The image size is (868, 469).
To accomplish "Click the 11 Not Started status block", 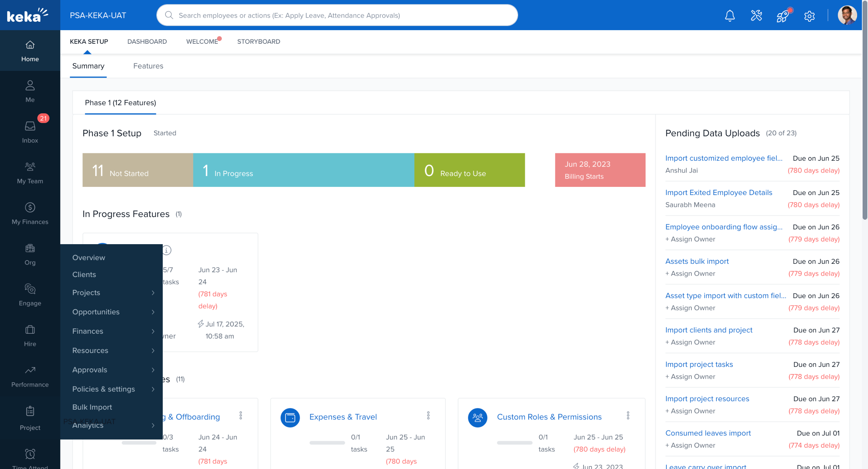I will click(x=138, y=170).
